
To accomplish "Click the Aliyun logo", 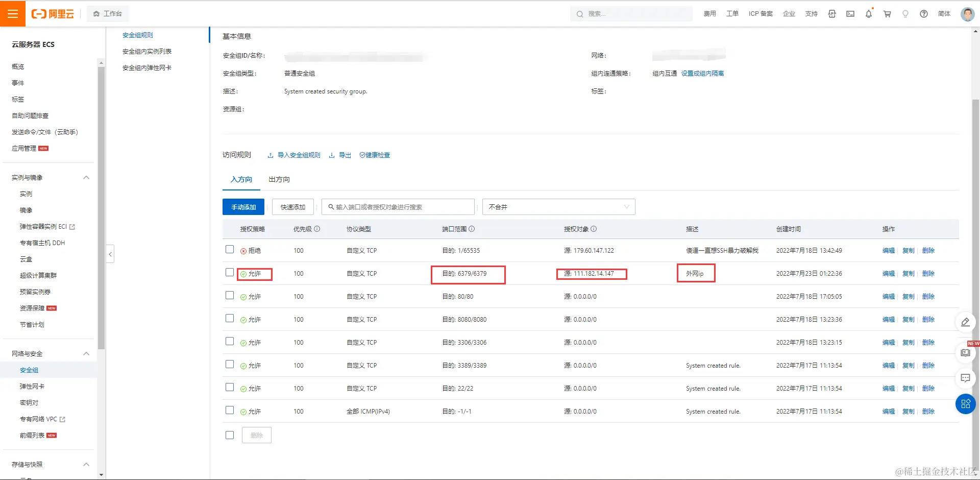I will click(53, 14).
